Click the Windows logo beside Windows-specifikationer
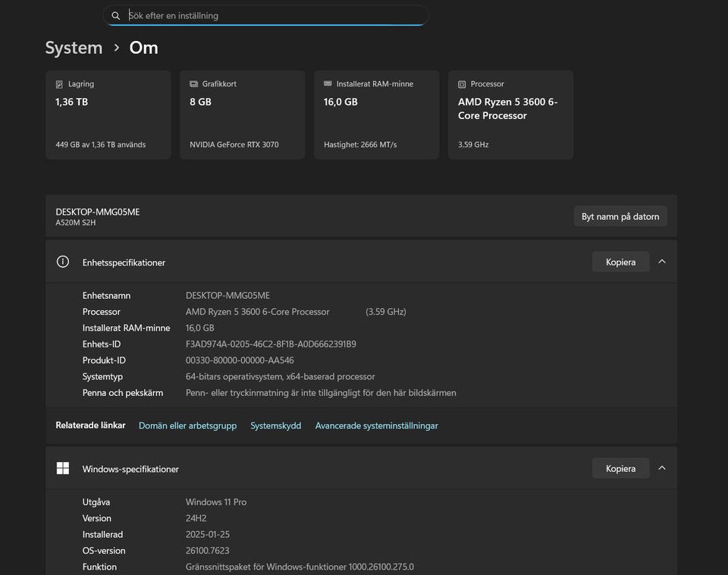728x575 pixels. (63, 468)
